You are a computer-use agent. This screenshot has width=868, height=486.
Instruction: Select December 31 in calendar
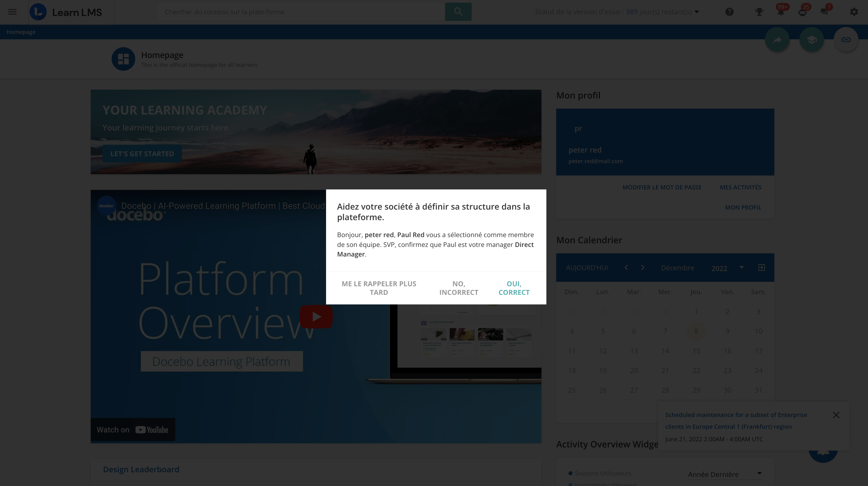[x=758, y=390]
